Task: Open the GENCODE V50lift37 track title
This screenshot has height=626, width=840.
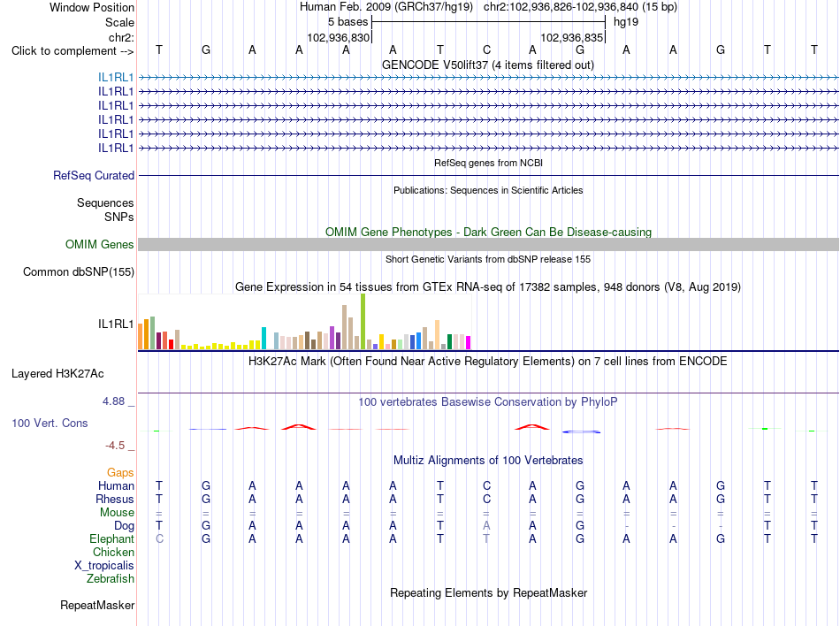Action: (488, 65)
